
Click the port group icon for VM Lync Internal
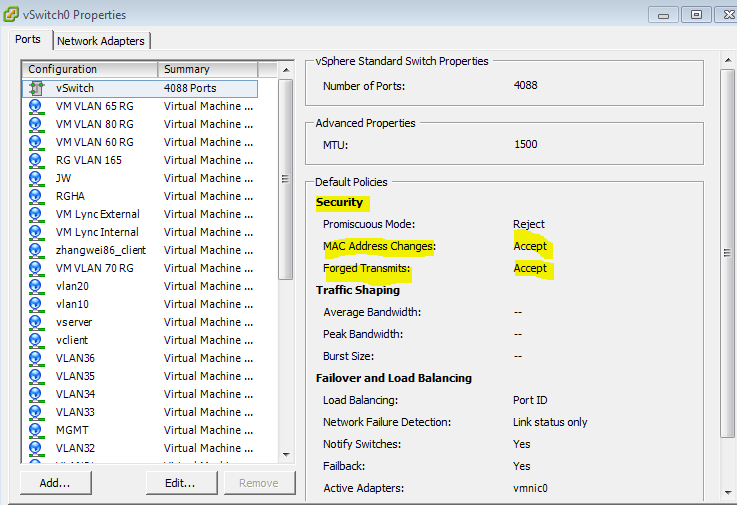(x=36, y=232)
